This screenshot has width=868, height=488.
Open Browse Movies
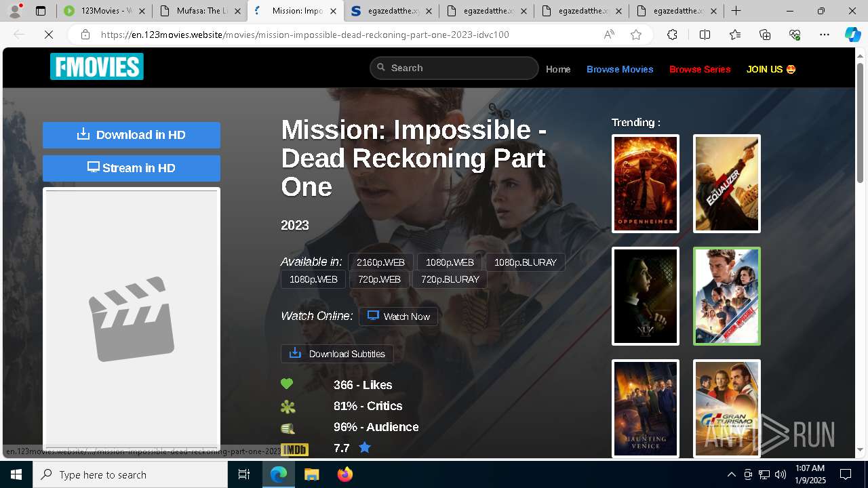tap(620, 69)
